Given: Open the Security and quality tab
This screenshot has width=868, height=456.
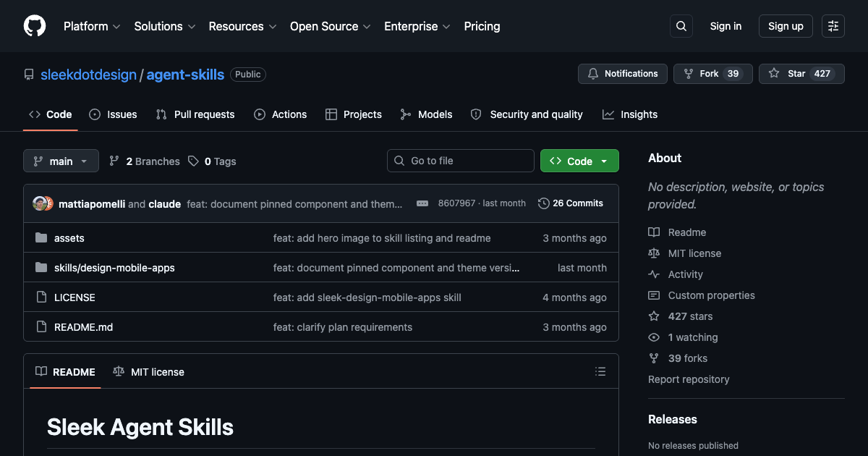Looking at the screenshot, I should 527,114.
